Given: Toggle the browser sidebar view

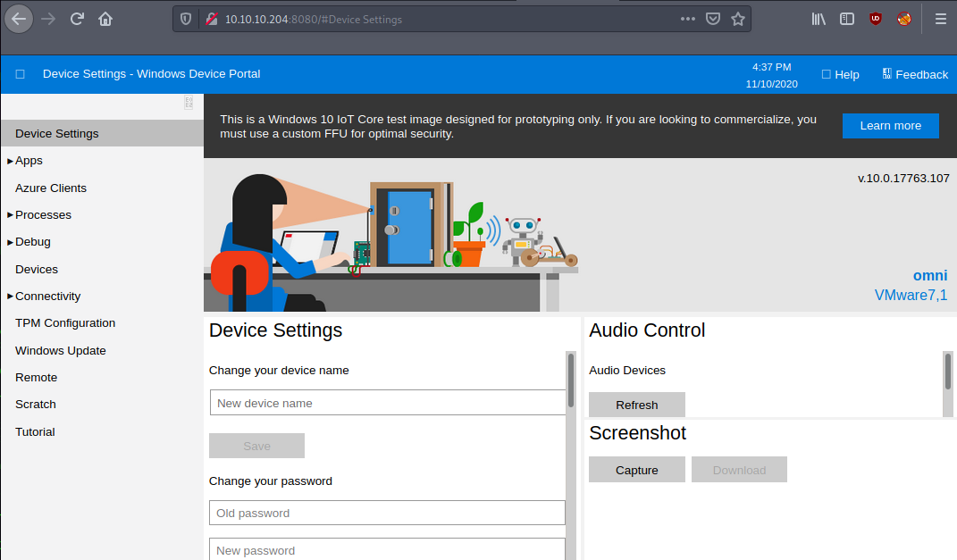Looking at the screenshot, I should 847,19.
